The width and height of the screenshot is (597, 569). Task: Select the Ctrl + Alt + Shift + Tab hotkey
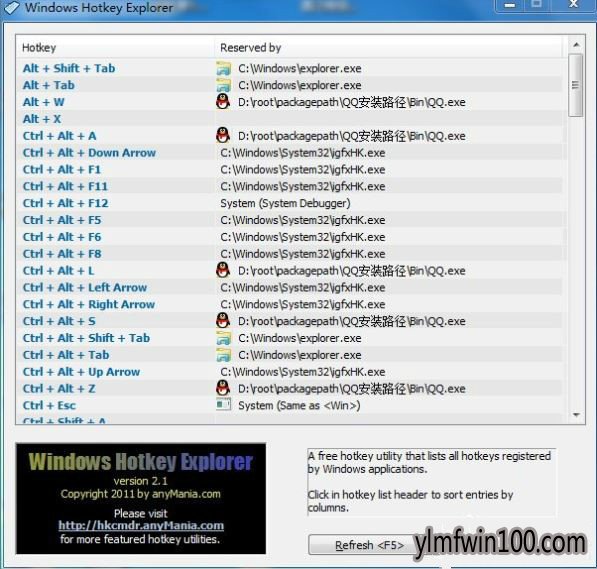pos(86,338)
